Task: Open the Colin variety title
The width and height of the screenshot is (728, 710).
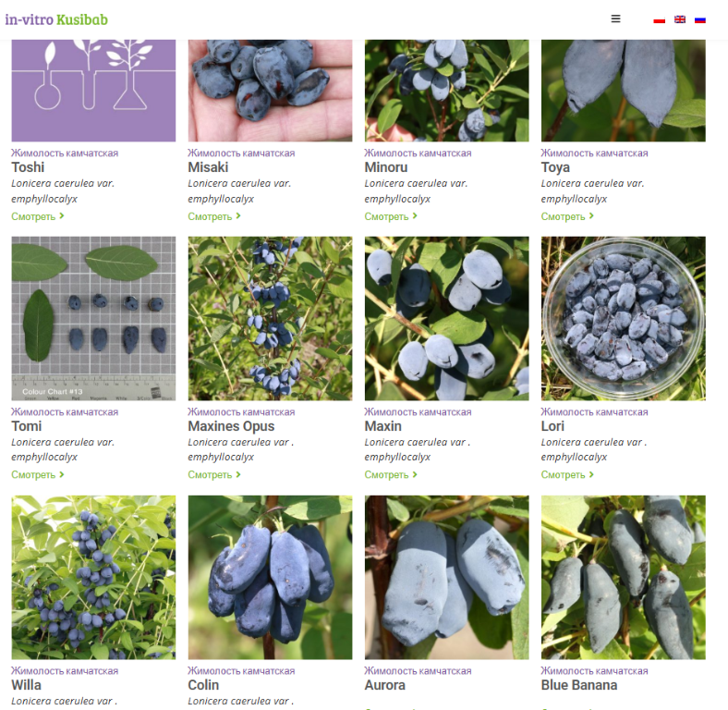Action: 203,685
